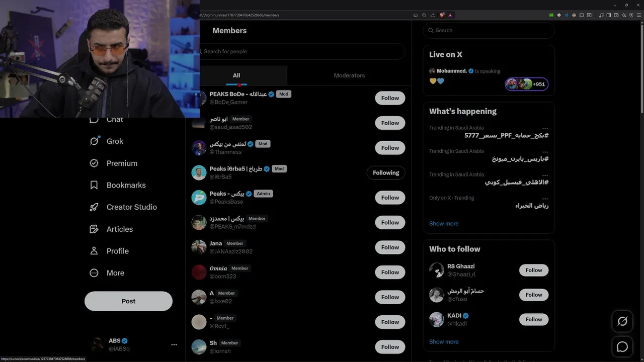
Task: Follow @c7uso in Who to follow
Action: [x=534, y=295]
